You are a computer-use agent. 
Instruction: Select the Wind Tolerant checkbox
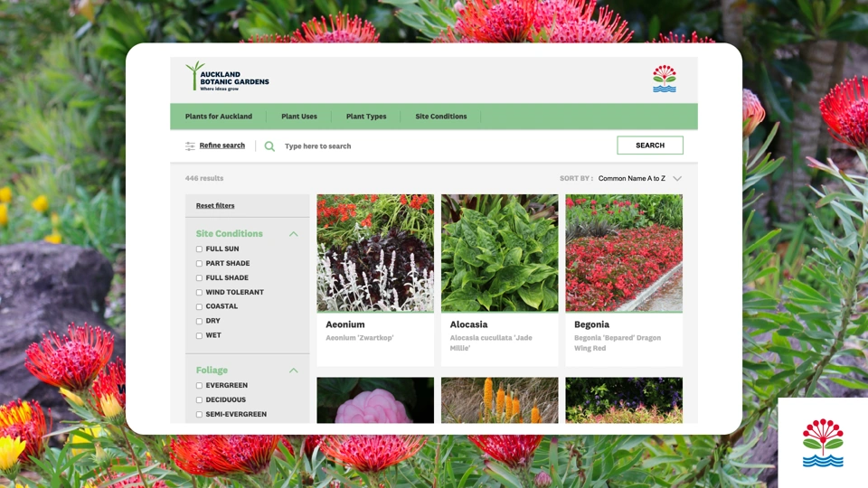199,293
